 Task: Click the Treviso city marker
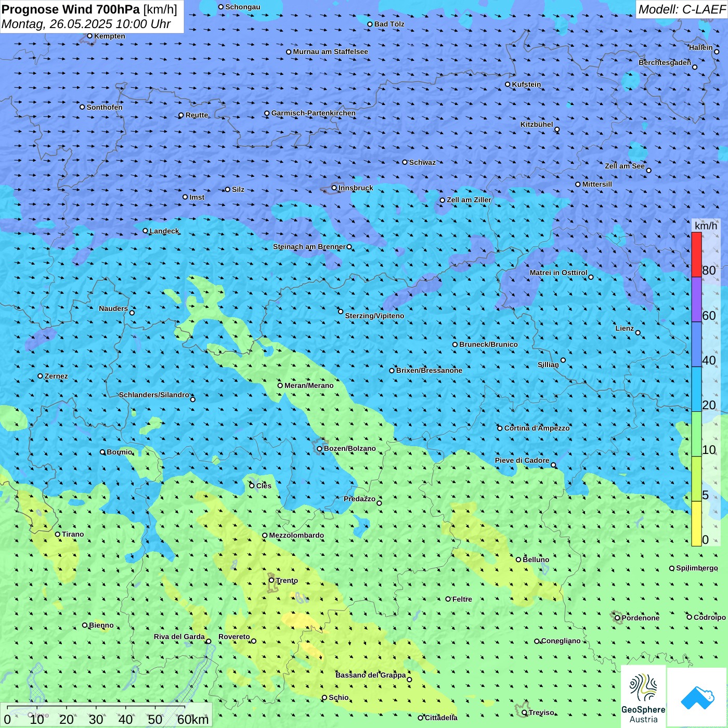pyautogui.click(x=525, y=712)
